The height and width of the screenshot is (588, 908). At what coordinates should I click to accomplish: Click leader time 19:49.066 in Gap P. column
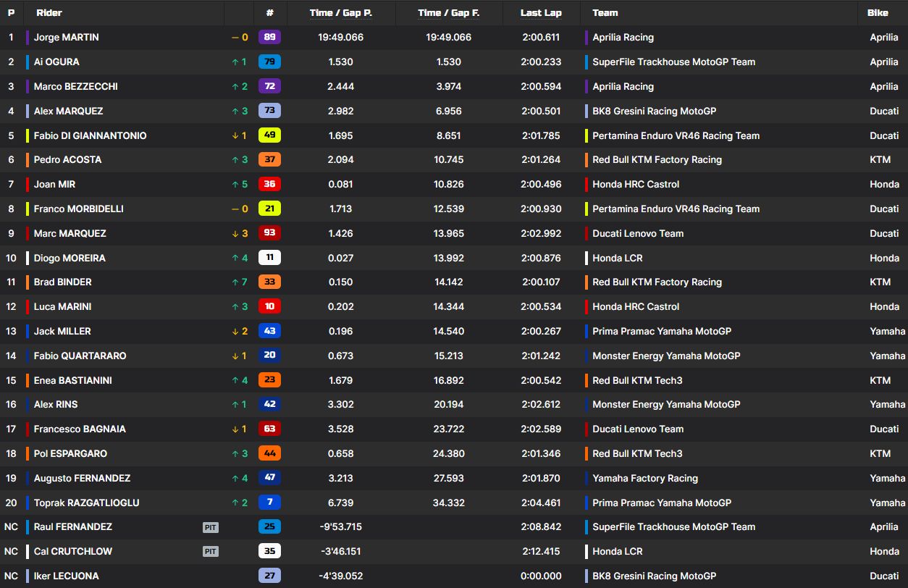coord(341,37)
